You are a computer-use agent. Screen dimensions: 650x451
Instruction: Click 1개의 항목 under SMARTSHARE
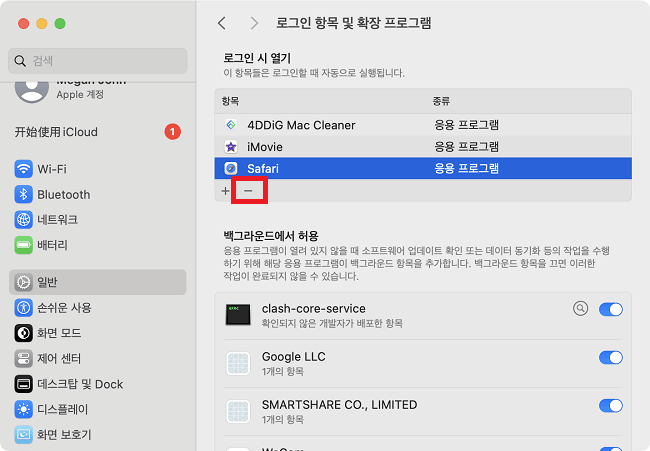click(283, 419)
